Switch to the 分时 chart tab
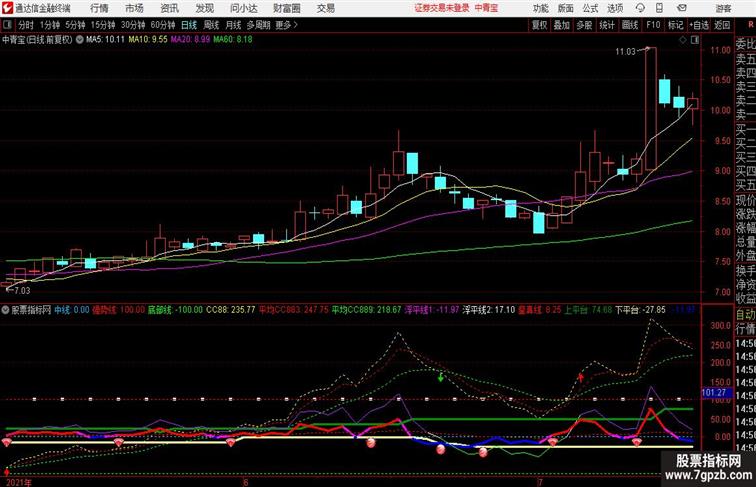The height and width of the screenshot is (487, 756). [26, 25]
